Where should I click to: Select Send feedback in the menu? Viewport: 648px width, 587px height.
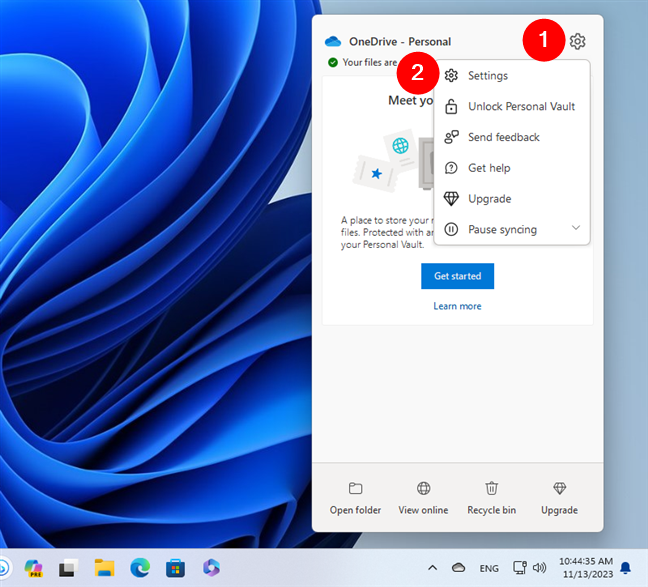tap(512, 137)
